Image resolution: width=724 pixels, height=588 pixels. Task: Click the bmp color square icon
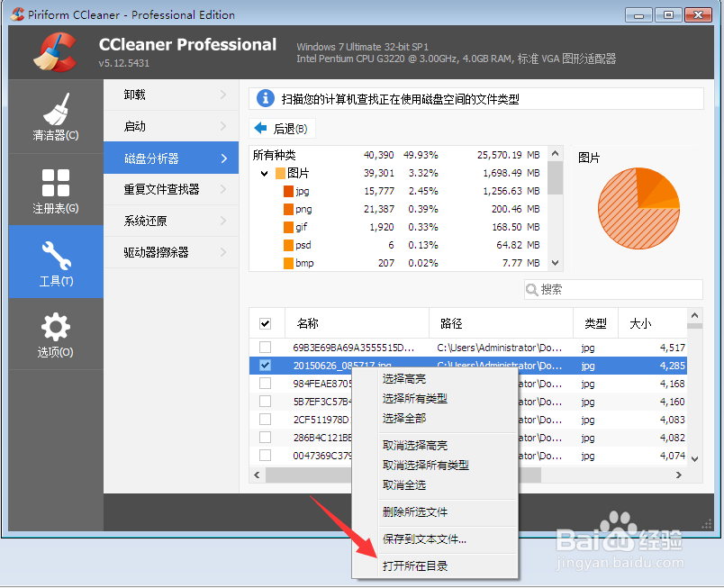coord(288,263)
